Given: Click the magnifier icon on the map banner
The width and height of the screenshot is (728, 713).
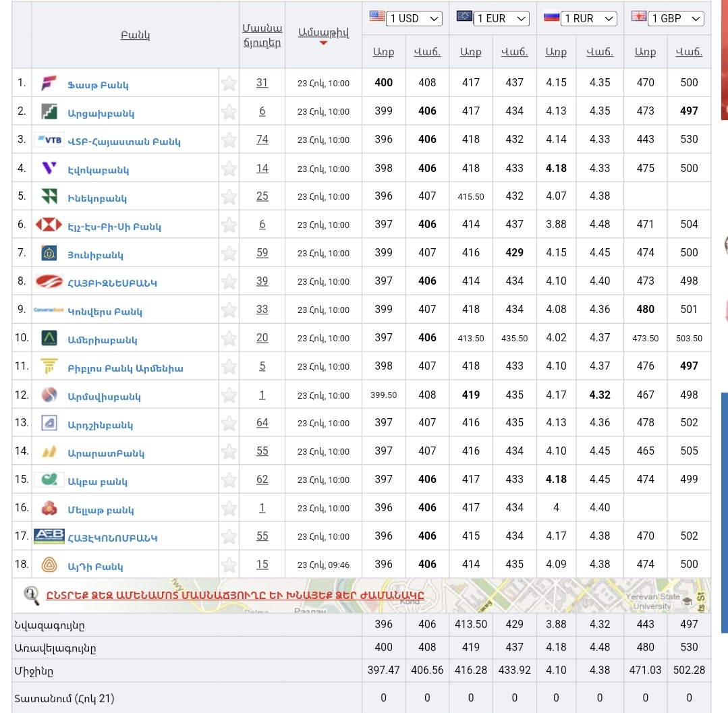Looking at the screenshot, I should point(32,596).
